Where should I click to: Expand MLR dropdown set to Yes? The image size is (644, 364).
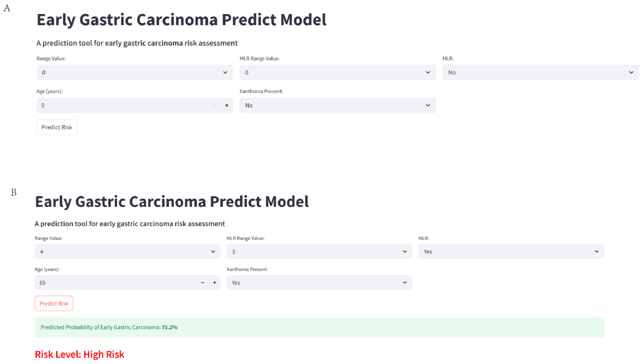[511, 252]
